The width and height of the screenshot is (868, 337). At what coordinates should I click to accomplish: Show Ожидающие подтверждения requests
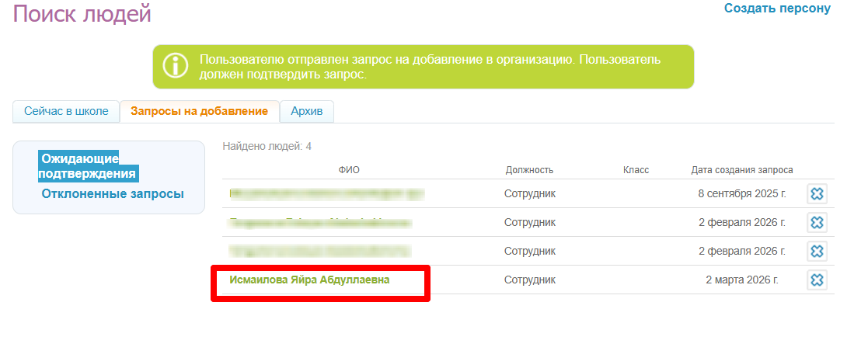pos(89,166)
